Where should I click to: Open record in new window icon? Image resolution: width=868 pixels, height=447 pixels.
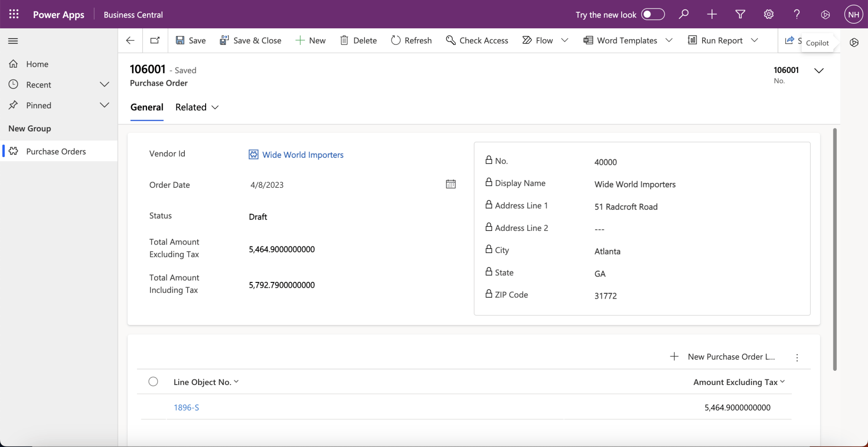155,41
